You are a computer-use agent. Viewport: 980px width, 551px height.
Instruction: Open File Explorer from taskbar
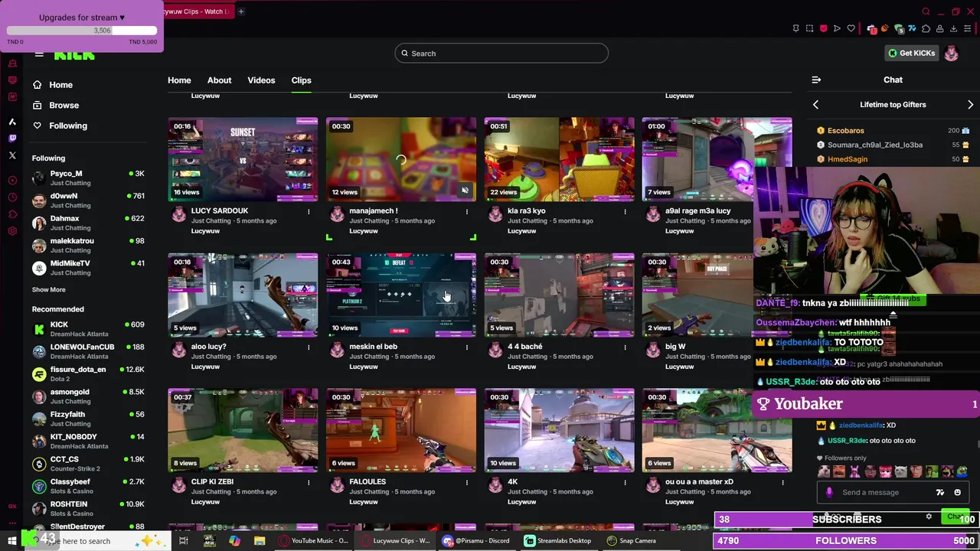pyautogui.click(x=260, y=540)
